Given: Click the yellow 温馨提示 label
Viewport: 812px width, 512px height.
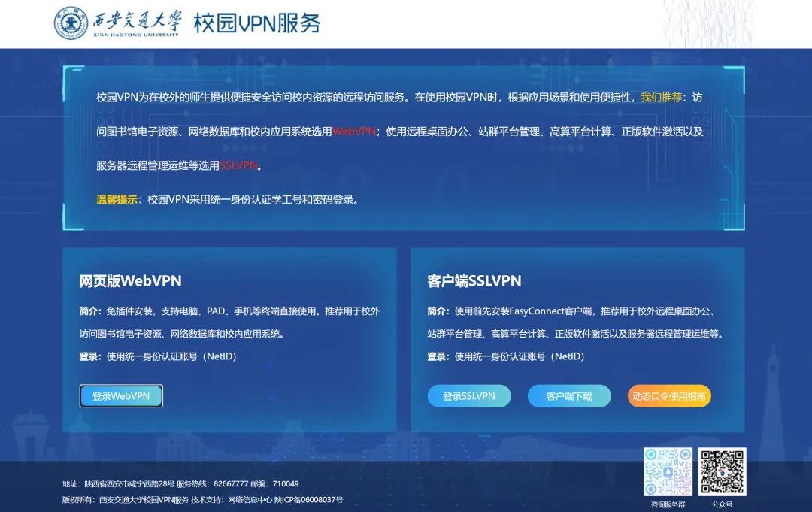Looking at the screenshot, I should pyautogui.click(x=117, y=200).
